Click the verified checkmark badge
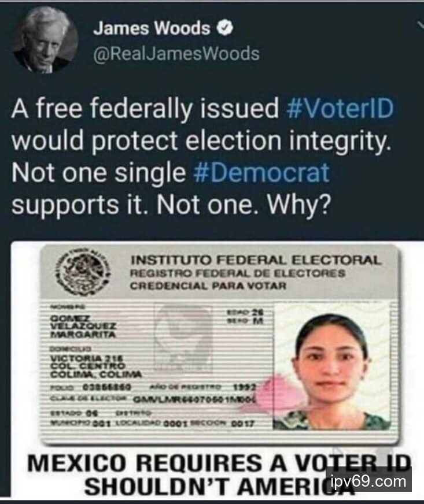The image size is (424, 504). 225,28
